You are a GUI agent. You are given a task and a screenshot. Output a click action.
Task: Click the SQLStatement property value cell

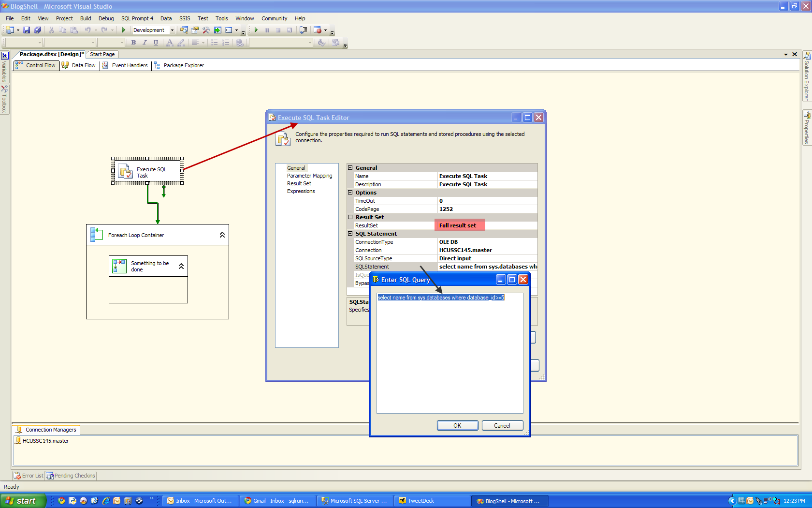[x=487, y=267]
